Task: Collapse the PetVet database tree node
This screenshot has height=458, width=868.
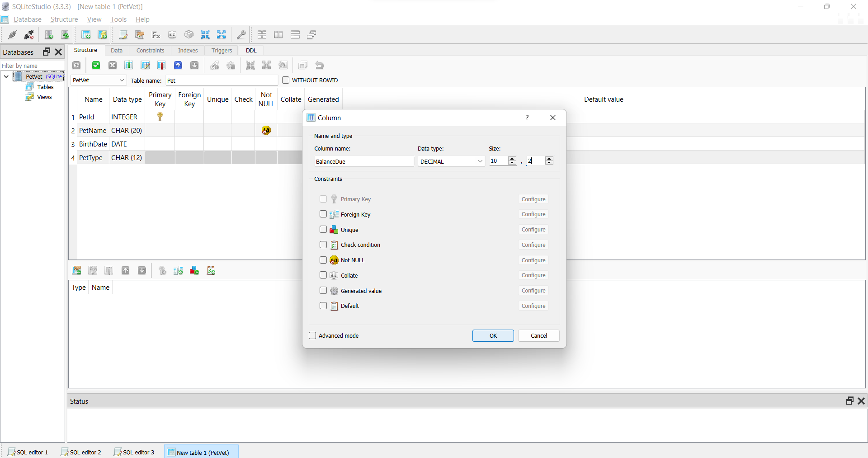Action: coord(6,76)
